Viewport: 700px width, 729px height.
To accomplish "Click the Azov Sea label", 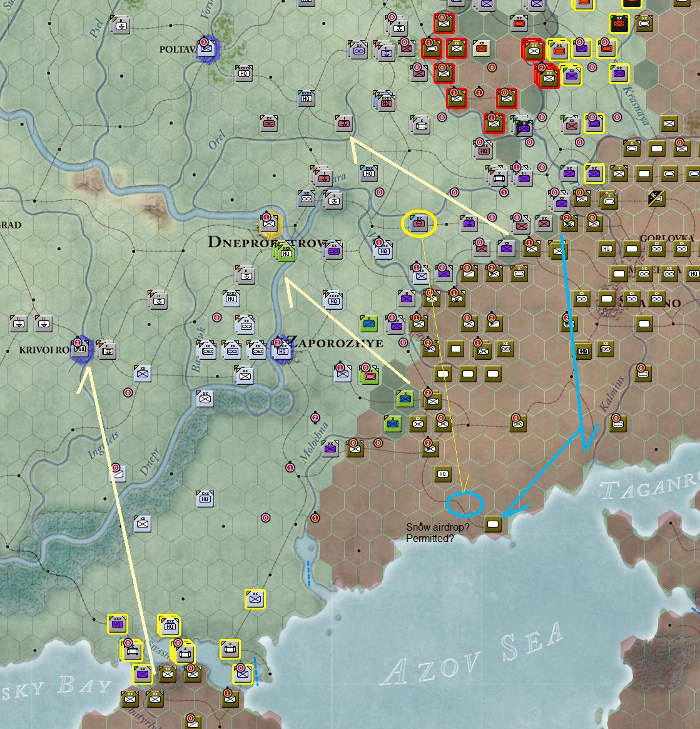I will (473, 655).
